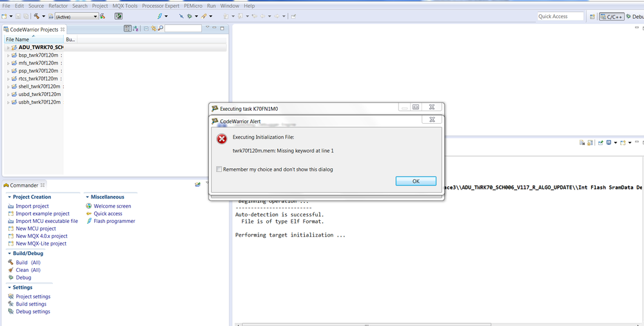
Task: Expand the ADU_TWRK70_SCH project
Action: coord(8,48)
